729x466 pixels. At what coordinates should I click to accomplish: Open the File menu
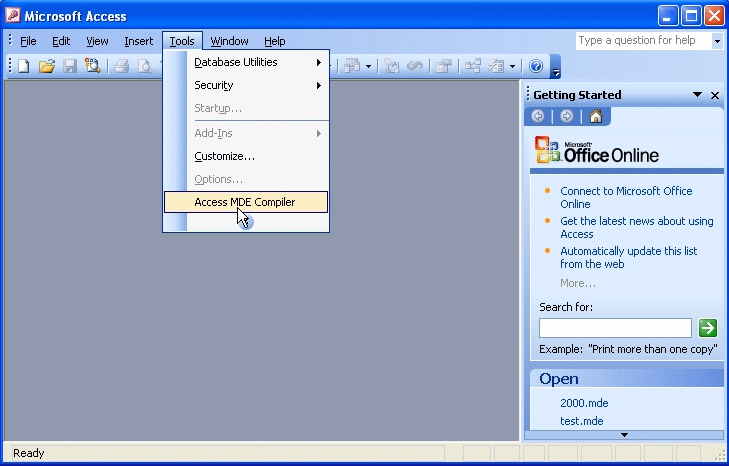28,41
